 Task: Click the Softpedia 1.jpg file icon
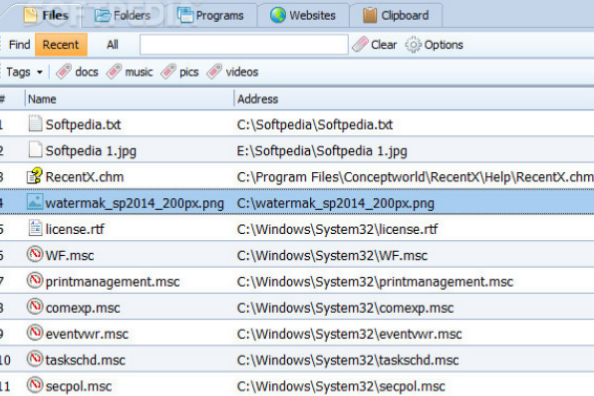click(35, 150)
